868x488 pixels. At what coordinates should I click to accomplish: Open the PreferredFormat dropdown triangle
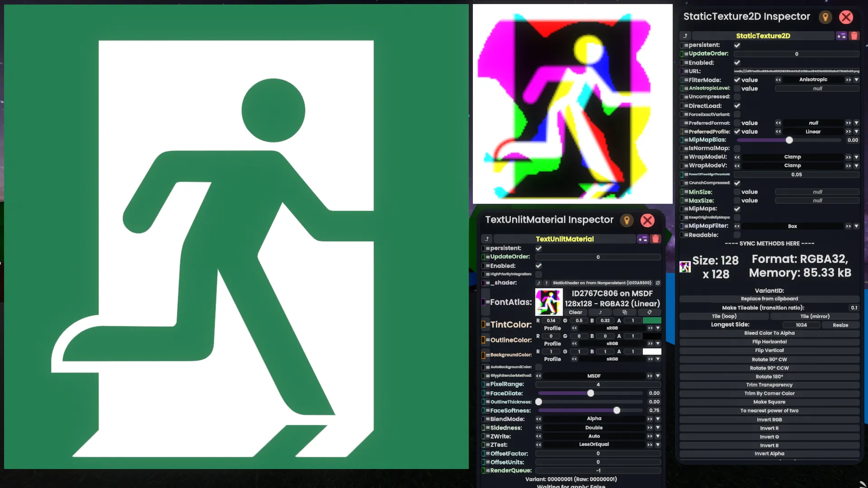(856, 123)
